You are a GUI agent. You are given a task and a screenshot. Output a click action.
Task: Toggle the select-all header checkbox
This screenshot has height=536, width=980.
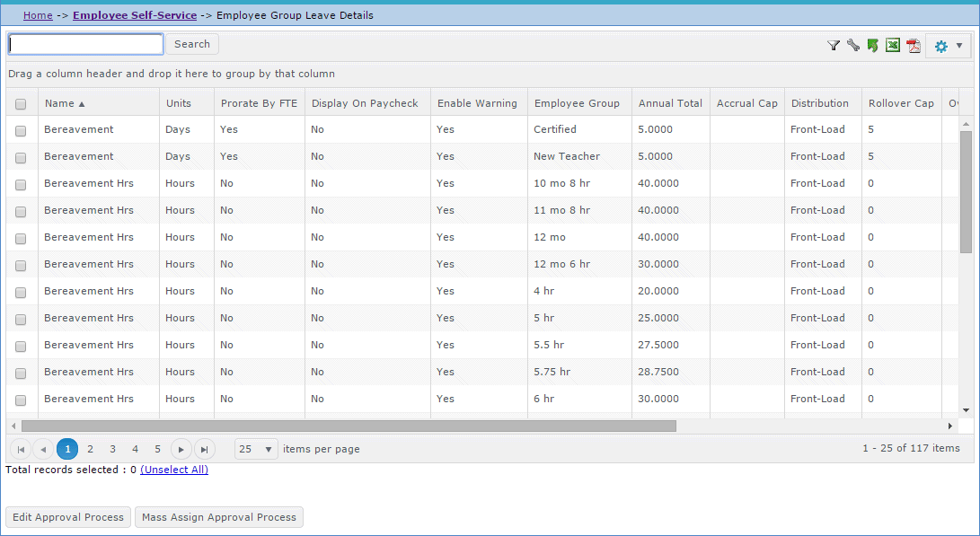point(21,104)
